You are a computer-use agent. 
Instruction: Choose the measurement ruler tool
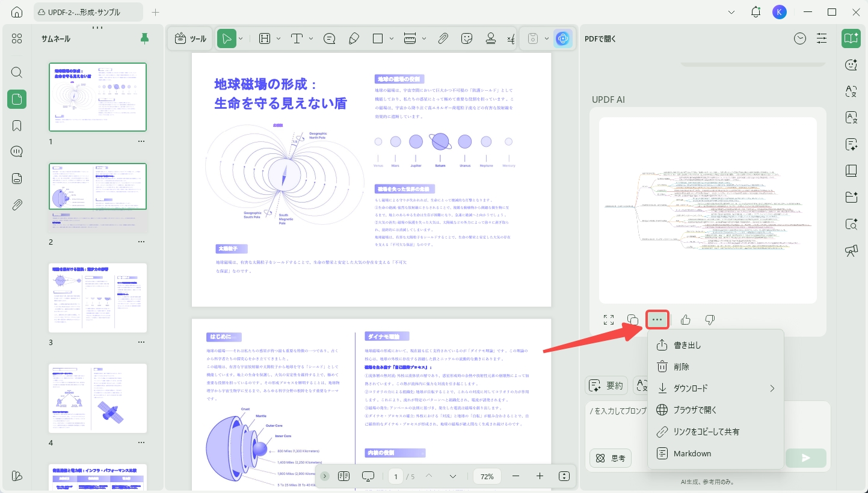pos(410,38)
